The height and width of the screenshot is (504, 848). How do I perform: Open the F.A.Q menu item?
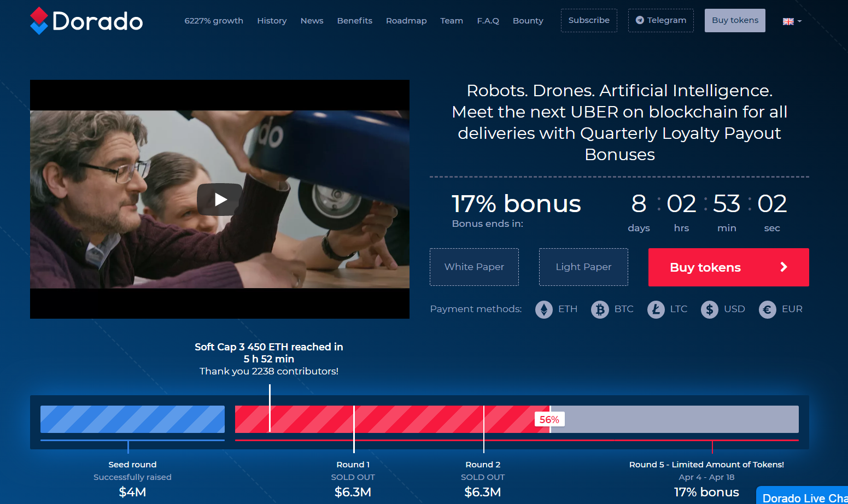(488, 21)
